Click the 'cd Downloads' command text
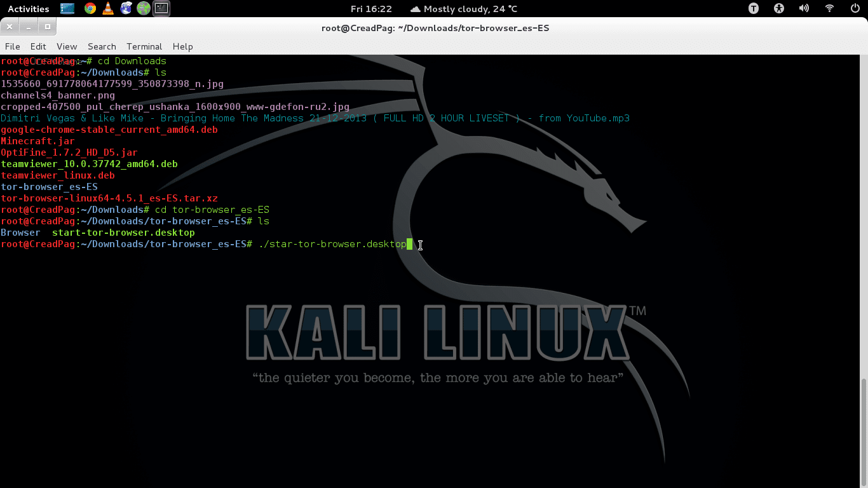The height and width of the screenshot is (488, 868). [132, 61]
